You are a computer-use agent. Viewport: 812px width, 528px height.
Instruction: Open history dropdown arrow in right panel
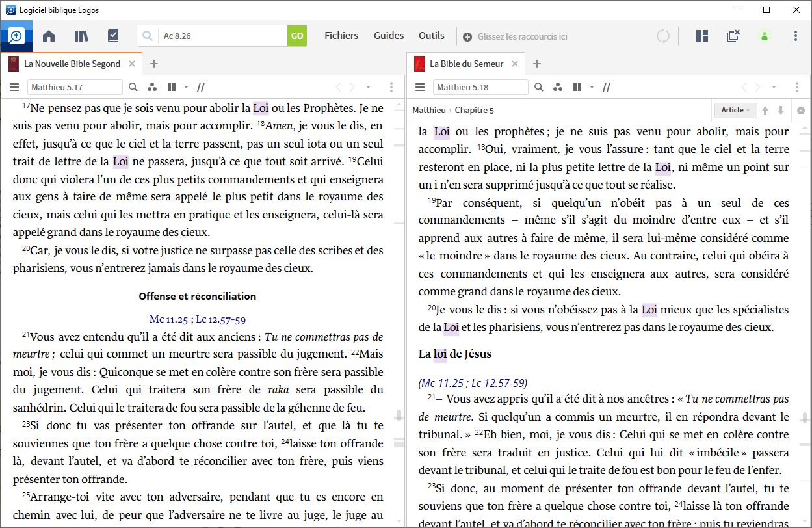click(774, 87)
